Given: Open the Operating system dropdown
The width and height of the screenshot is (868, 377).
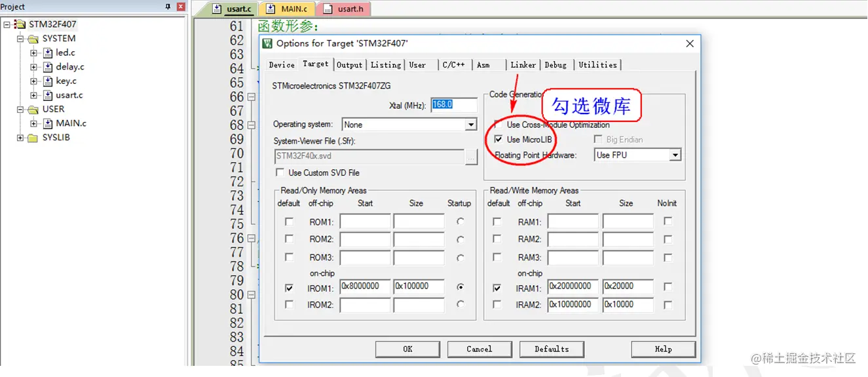Looking at the screenshot, I should (x=471, y=125).
